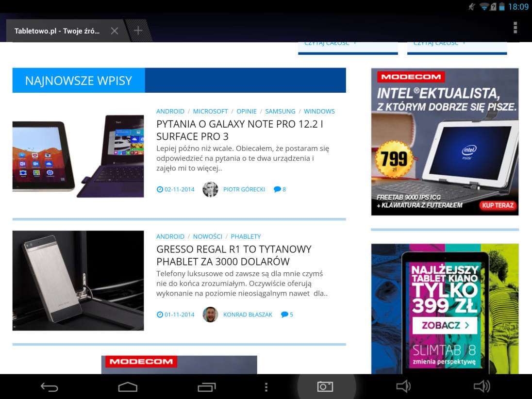
Task: Click ZOBACZ in the Kiano tablet ad
Action: [445, 325]
